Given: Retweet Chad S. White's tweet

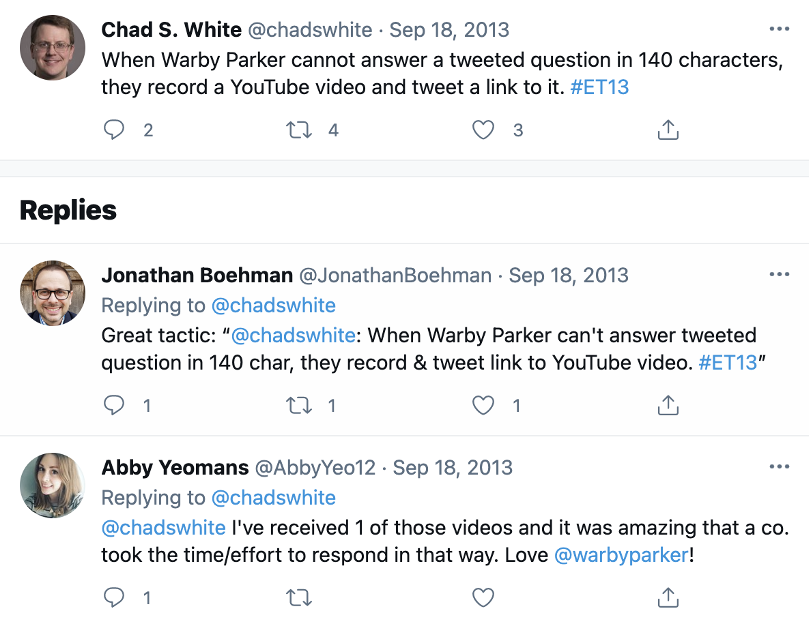Looking at the screenshot, I should (297, 129).
